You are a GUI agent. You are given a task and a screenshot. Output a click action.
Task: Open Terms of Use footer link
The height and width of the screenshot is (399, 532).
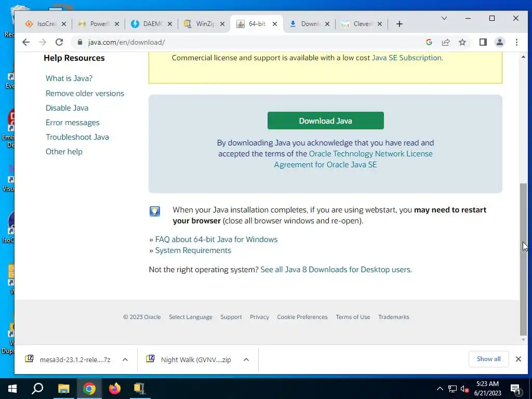(353, 317)
